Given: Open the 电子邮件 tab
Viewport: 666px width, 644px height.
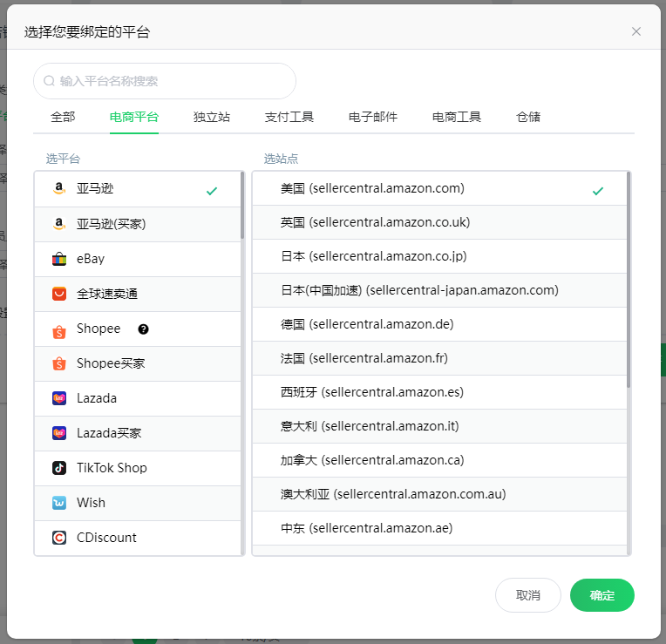Looking at the screenshot, I should click(373, 117).
